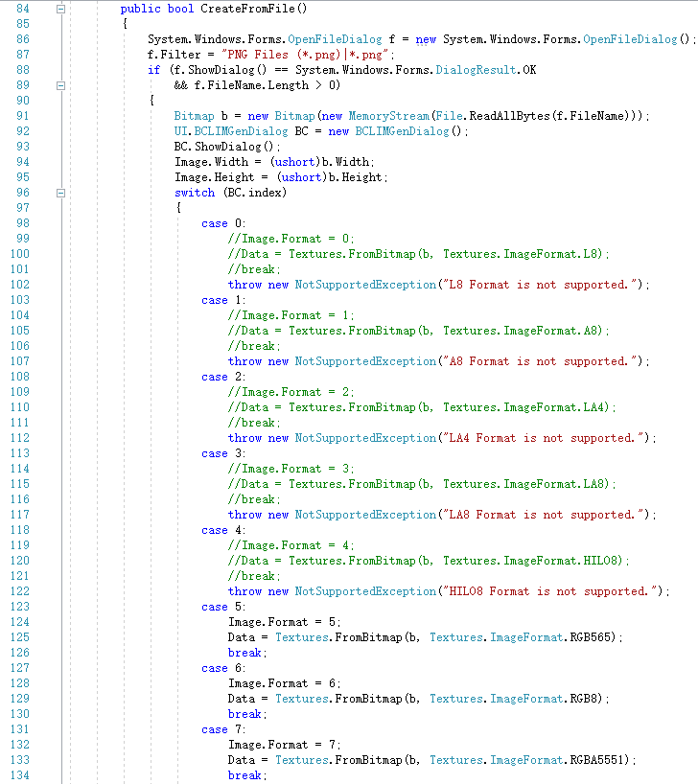Collapse the CreateFromFile method at line 84
The height and width of the screenshot is (784, 698).
60,9
